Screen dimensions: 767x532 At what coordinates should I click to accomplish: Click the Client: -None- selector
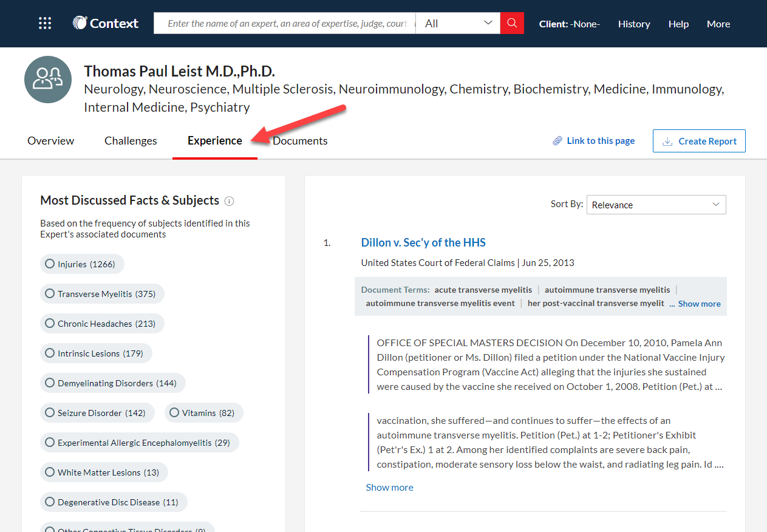[570, 24]
